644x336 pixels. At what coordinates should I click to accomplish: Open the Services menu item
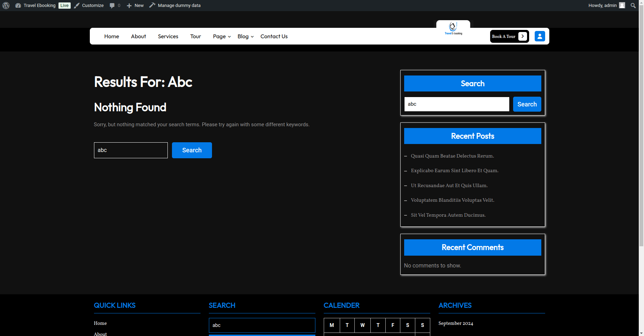168,37
